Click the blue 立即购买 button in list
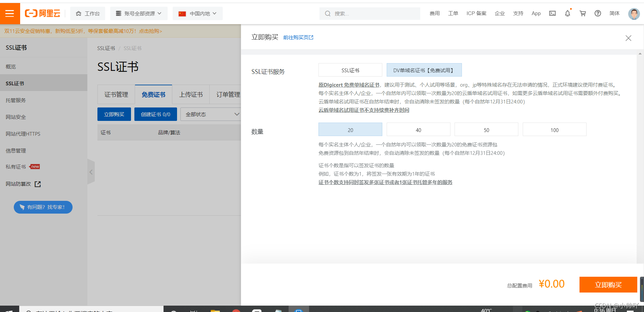The width and height of the screenshot is (644, 312). 114,114
